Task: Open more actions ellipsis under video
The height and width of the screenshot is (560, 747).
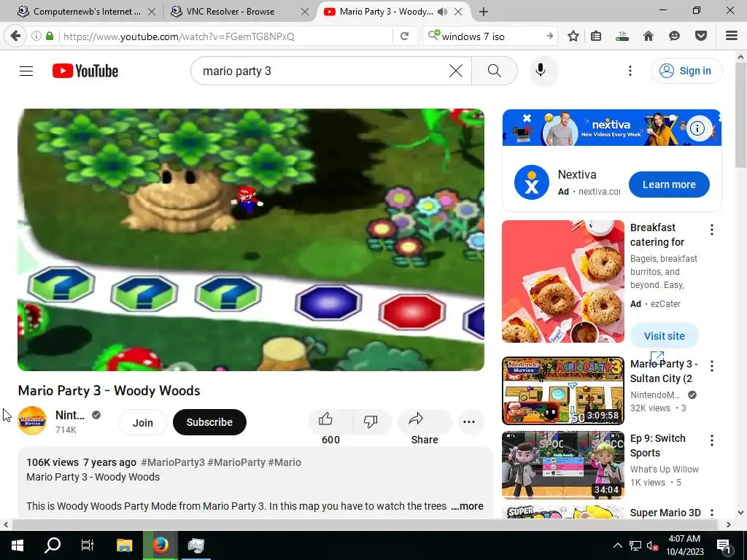Action: click(x=469, y=422)
